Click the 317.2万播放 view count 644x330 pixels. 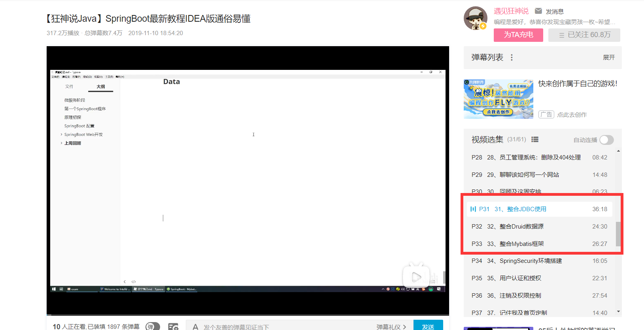click(63, 33)
